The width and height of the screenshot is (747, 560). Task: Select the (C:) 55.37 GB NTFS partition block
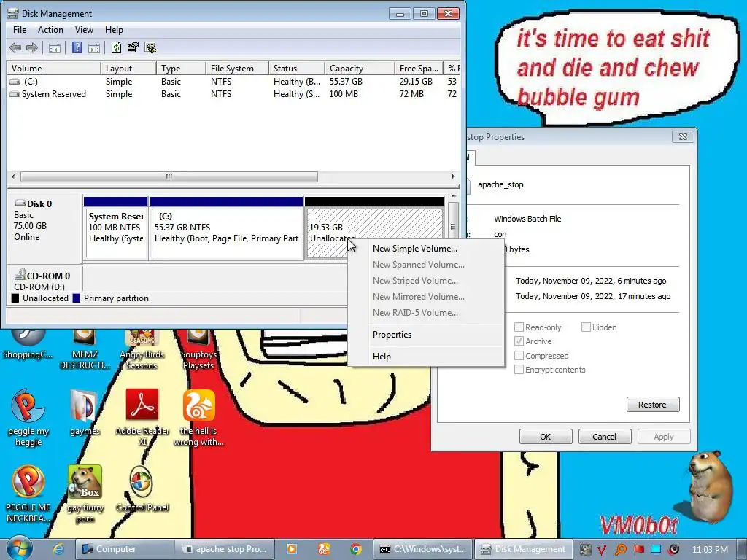[226, 228]
